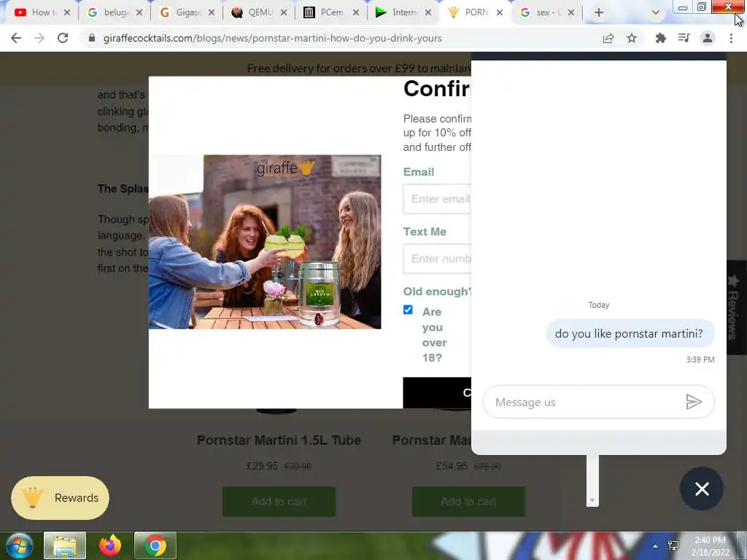The width and height of the screenshot is (747, 560).
Task: Click the address bar URL
Action: tap(273, 38)
